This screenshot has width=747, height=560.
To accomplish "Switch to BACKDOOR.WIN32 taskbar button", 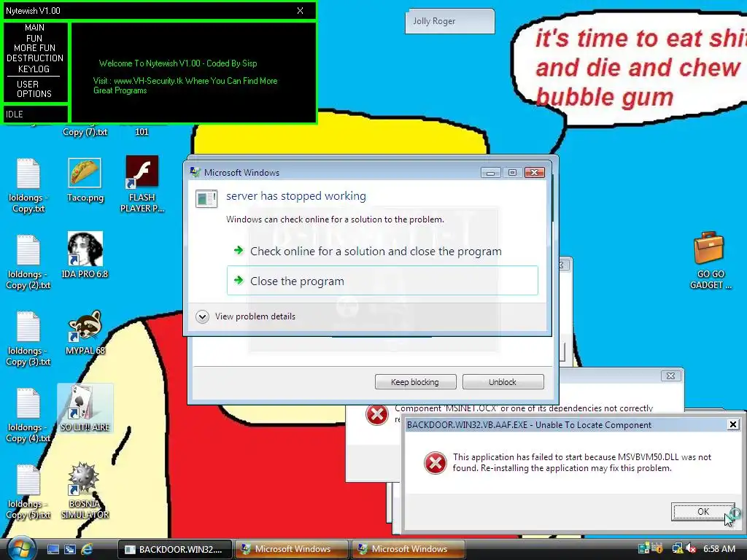I will [175, 549].
